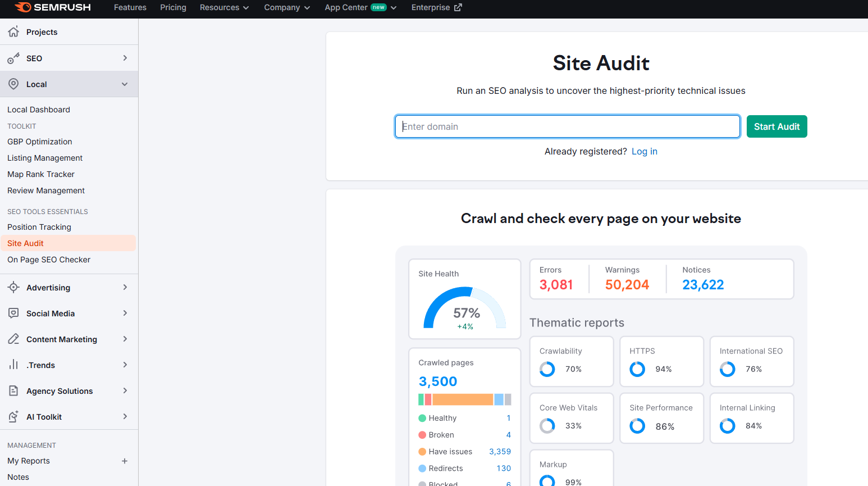Click the green Healthy legend dot

coord(422,418)
